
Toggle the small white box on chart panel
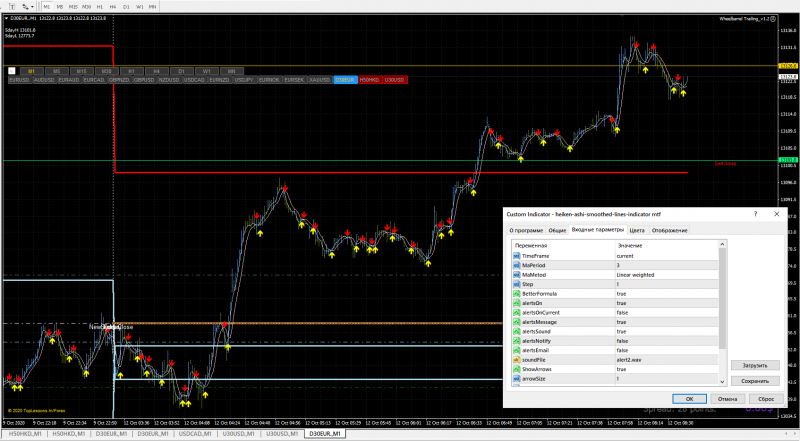coord(12,71)
